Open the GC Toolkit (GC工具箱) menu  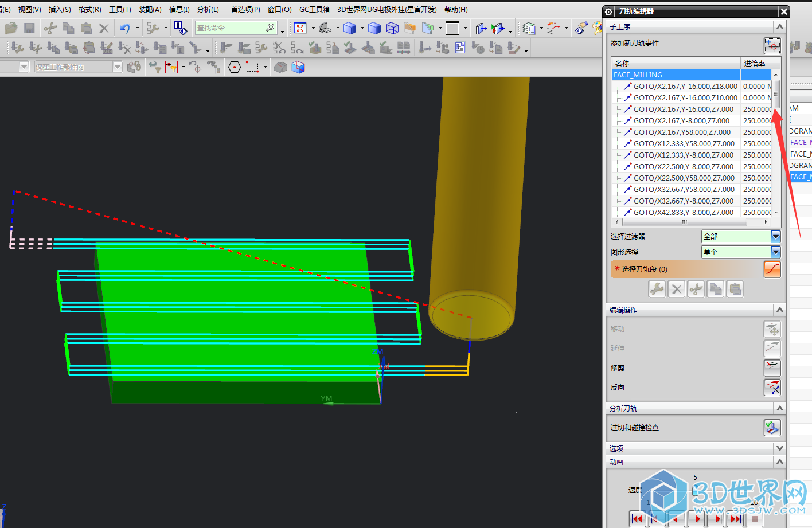314,10
